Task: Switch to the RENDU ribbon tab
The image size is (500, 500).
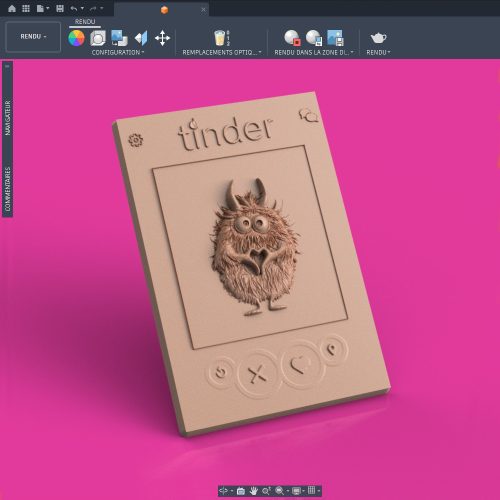Action: coord(85,22)
